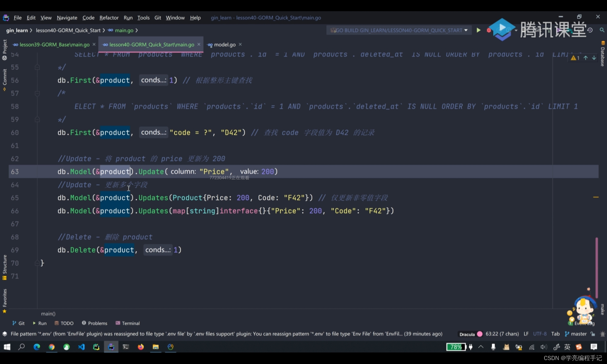Collapse the comment fold at line 57

[37, 93]
